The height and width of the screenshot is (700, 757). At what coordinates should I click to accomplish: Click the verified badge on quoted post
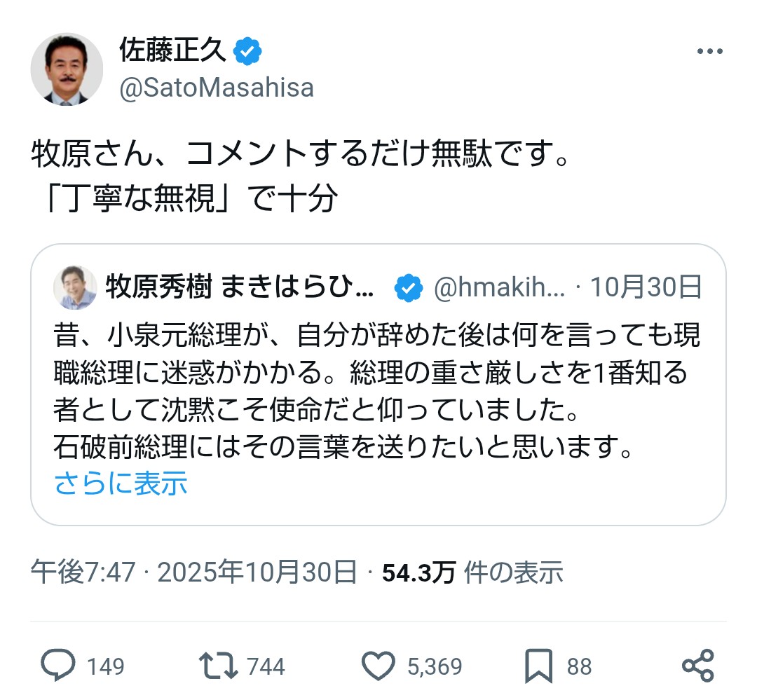coord(409,287)
